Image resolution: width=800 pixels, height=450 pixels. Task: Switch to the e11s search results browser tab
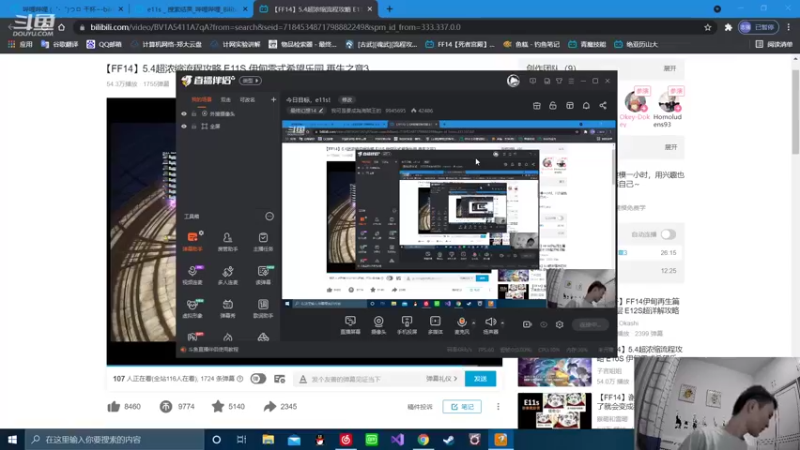pyautogui.click(x=190, y=9)
